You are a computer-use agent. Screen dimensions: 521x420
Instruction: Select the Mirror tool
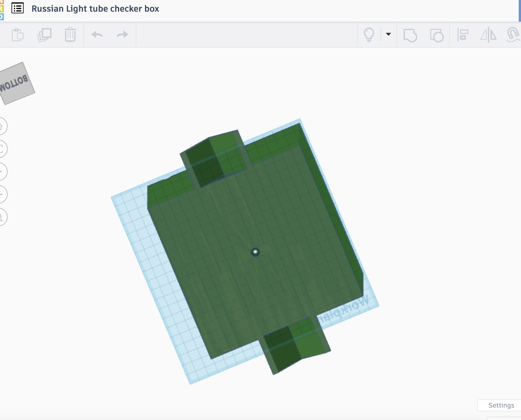(x=488, y=35)
